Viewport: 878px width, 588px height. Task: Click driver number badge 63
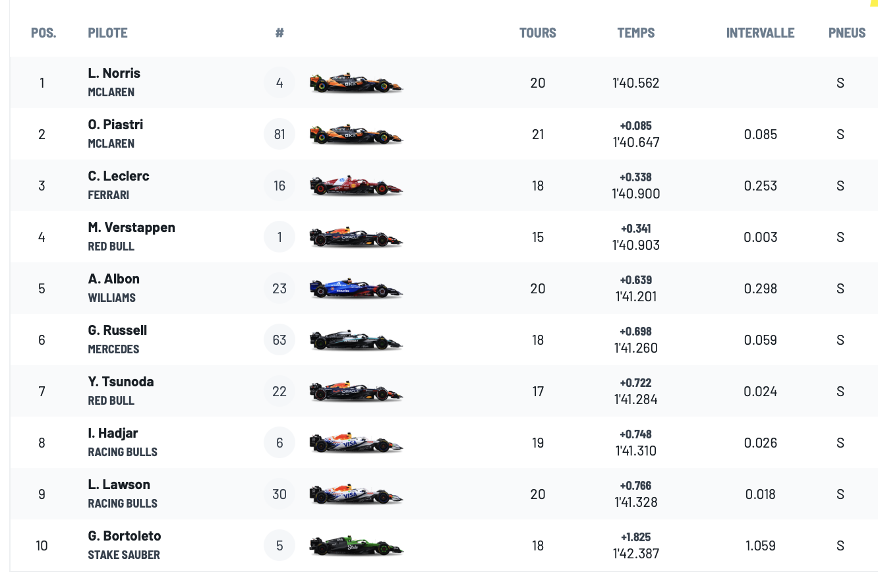coord(279,340)
